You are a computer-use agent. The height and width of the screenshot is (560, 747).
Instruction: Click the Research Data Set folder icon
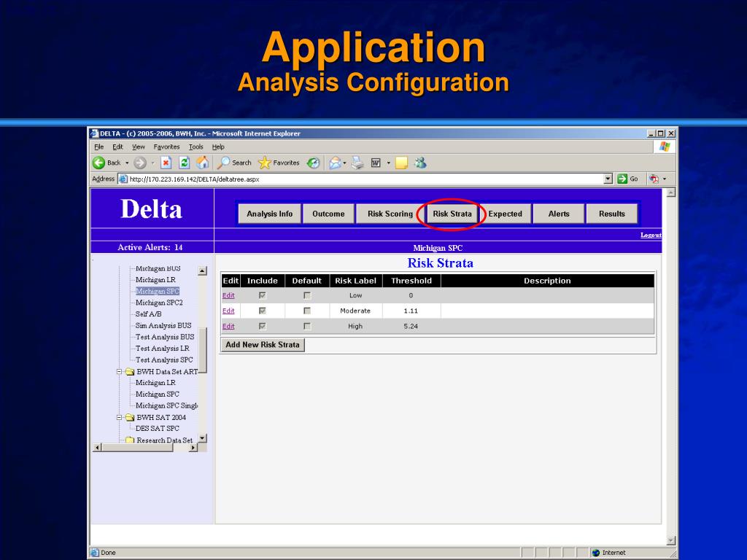(130, 440)
